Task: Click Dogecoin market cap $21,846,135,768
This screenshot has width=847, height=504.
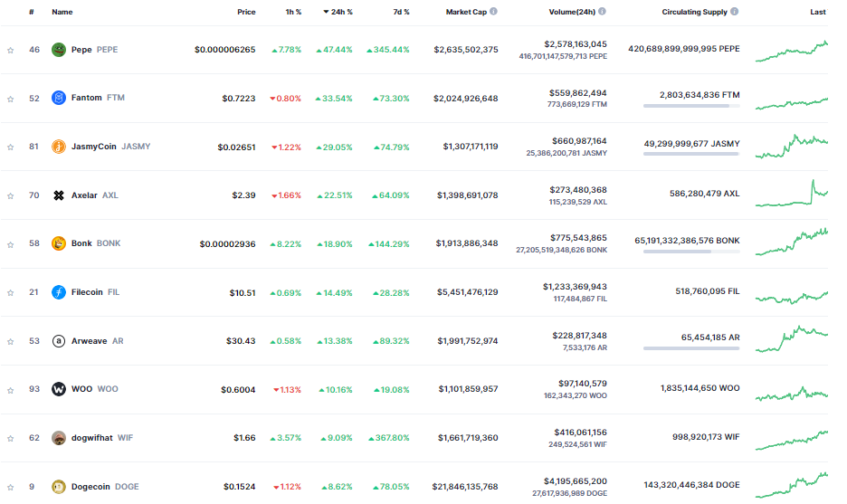Action: (465, 487)
